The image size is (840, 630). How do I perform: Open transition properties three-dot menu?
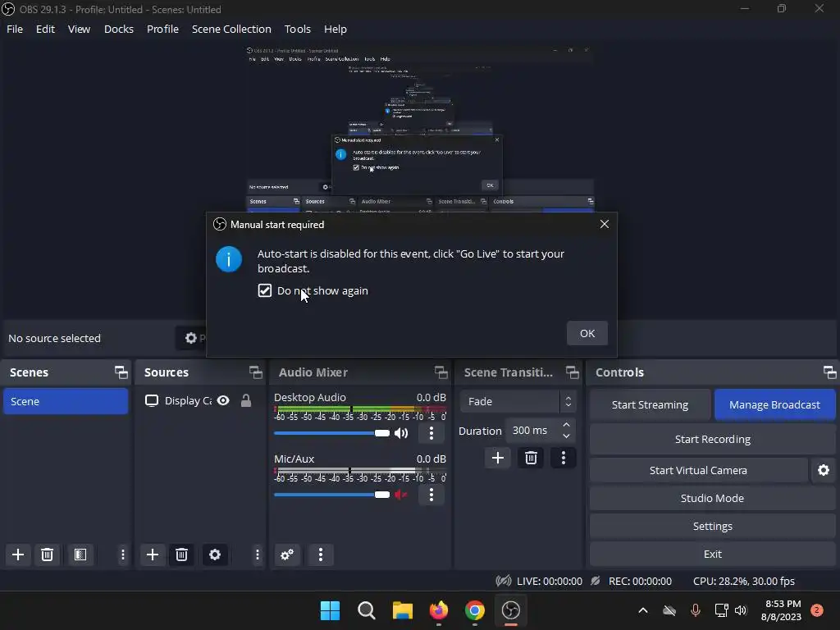(563, 458)
